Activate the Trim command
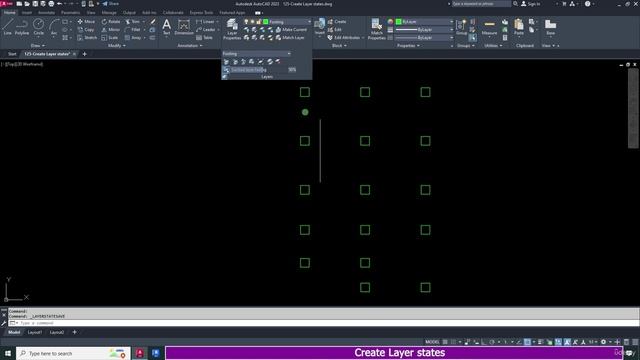Viewport: 640px width, 360px height. [x=133, y=21]
